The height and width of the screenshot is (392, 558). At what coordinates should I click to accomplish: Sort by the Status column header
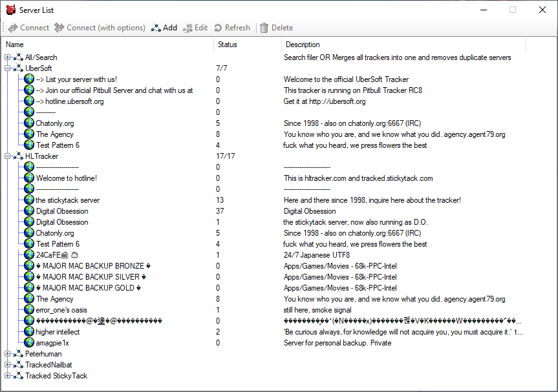[x=248, y=45]
